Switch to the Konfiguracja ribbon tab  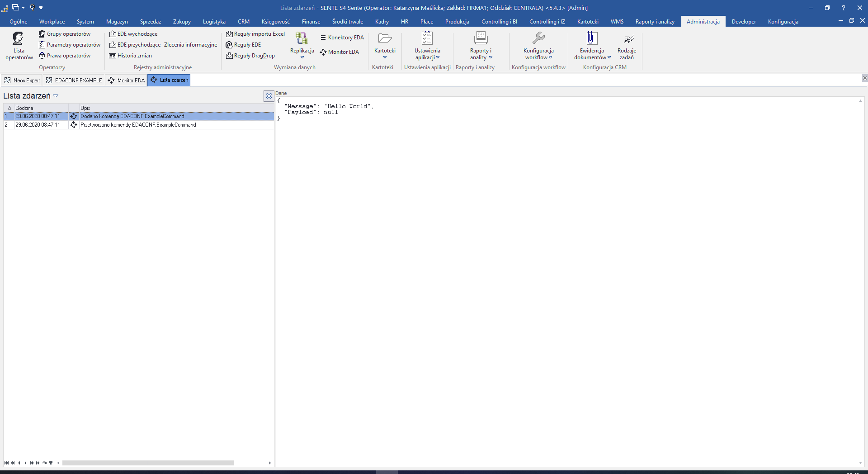coord(783,22)
